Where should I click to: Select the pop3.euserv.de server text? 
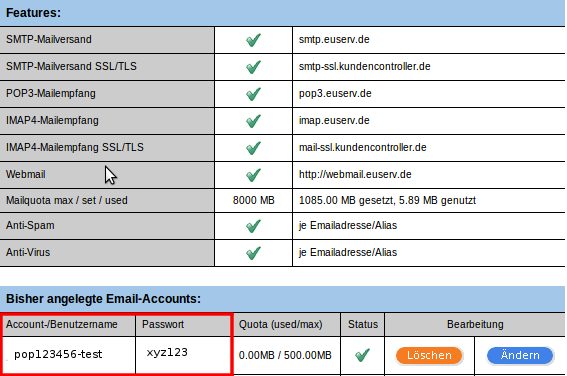[x=335, y=94]
